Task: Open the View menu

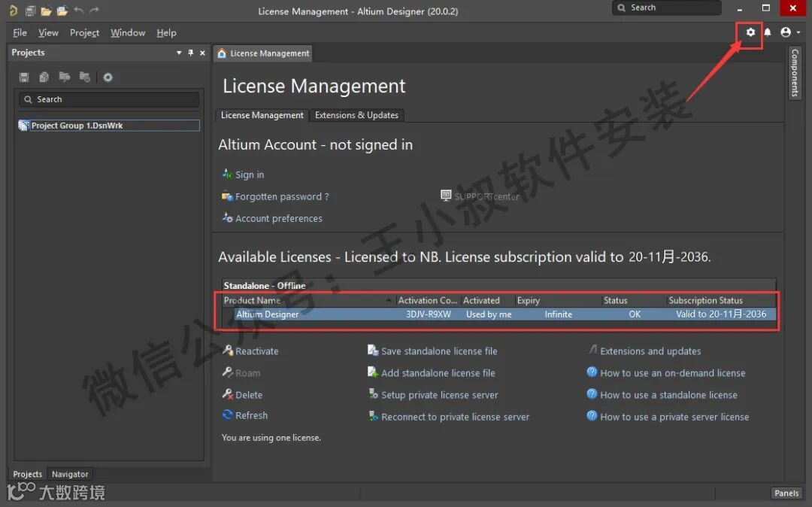Action: (48, 32)
